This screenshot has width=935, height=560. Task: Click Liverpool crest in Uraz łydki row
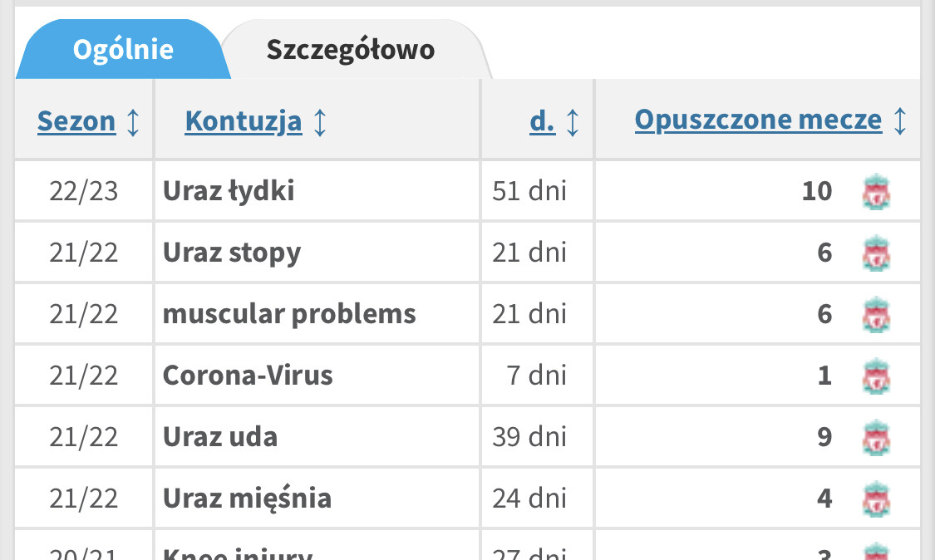[875, 192]
